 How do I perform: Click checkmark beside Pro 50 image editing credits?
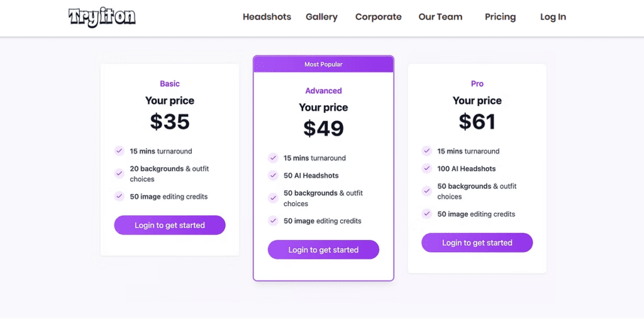(x=426, y=214)
